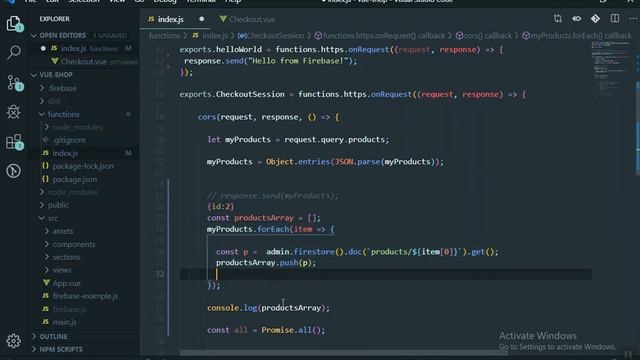Open the GitLens icon in activity bar
The width and height of the screenshot is (640, 360).
pyautogui.click(x=14, y=171)
